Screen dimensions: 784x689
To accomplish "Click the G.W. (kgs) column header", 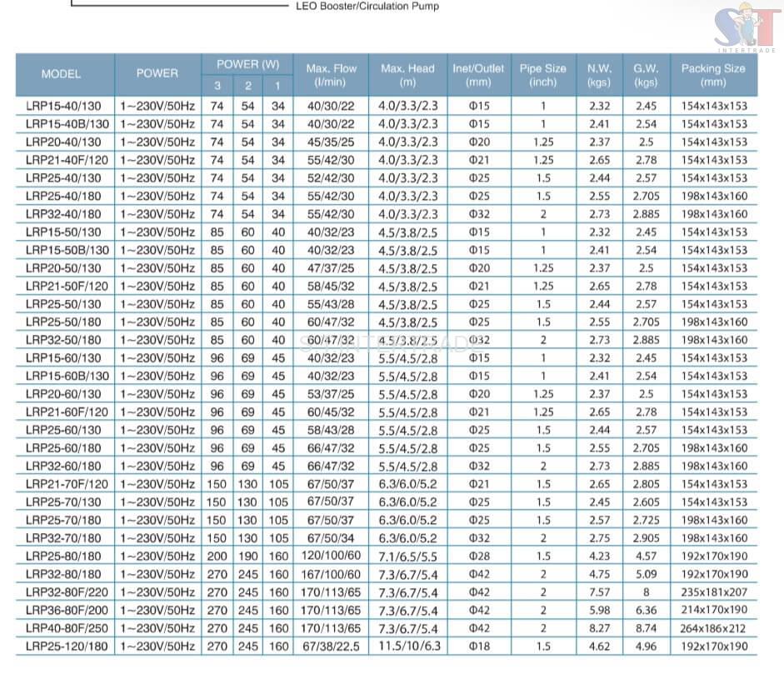I will tap(645, 75).
